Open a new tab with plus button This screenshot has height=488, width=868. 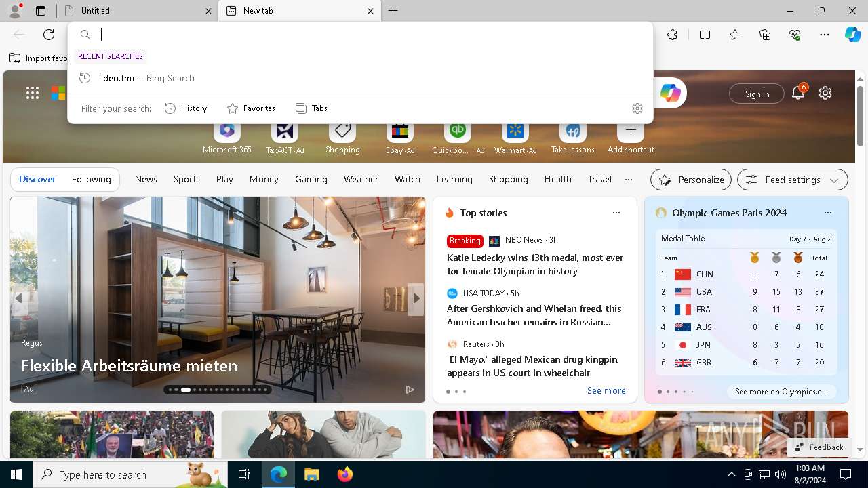pyautogui.click(x=393, y=11)
